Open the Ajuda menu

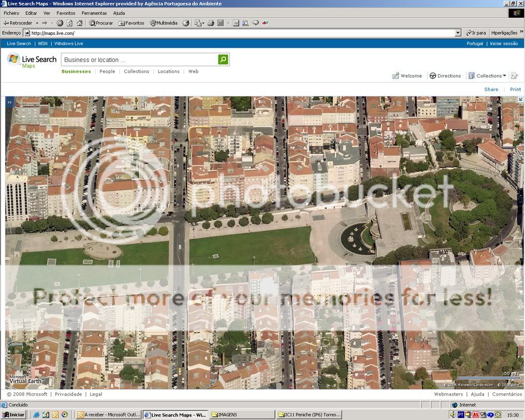click(x=119, y=13)
